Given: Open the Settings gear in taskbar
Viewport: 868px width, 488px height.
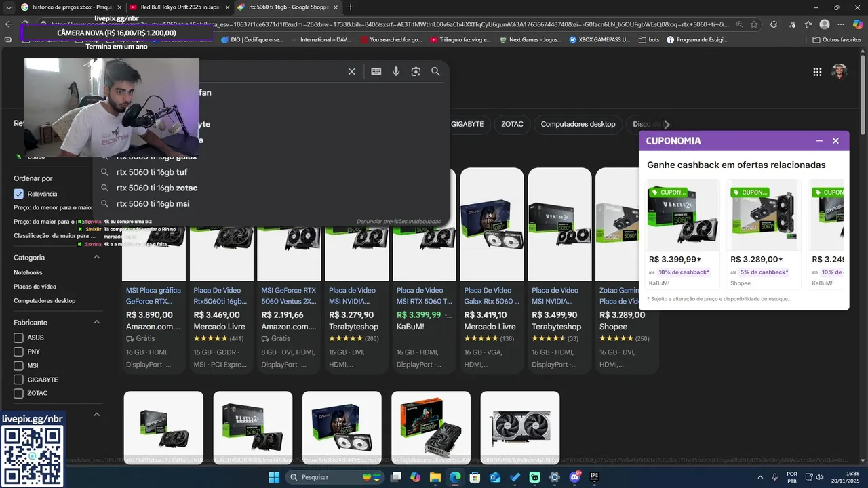Looking at the screenshot, I should pyautogui.click(x=555, y=477).
